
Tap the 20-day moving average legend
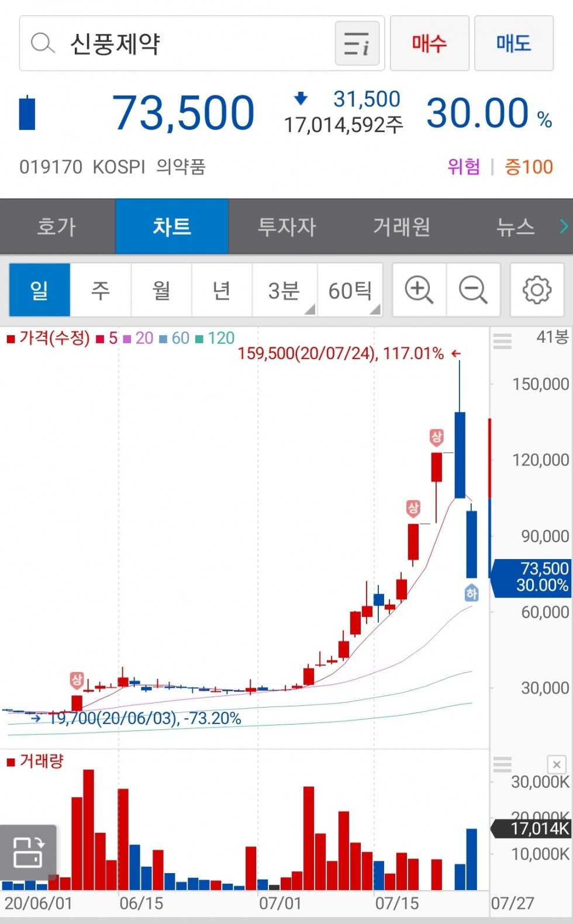(138, 338)
